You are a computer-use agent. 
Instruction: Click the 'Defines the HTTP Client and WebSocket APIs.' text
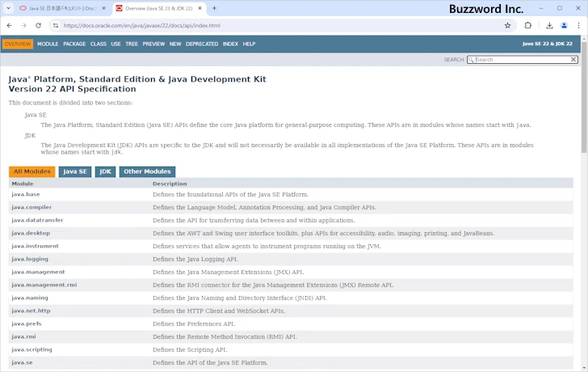pyautogui.click(x=219, y=311)
